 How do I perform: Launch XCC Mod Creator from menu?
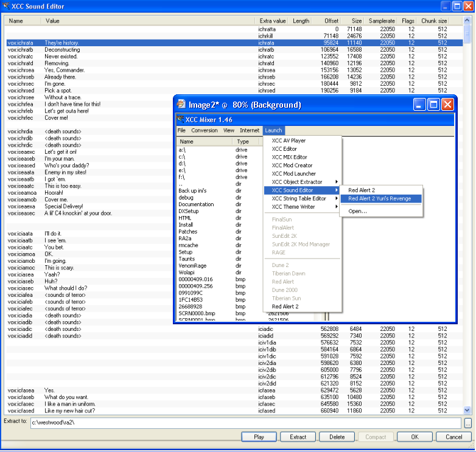302,165
